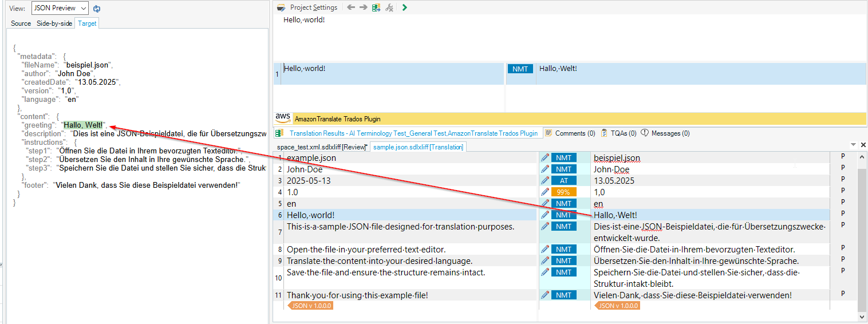The image size is (868, 324).
Task: Click the NMT badge on row 11
Action: point(564,295)
